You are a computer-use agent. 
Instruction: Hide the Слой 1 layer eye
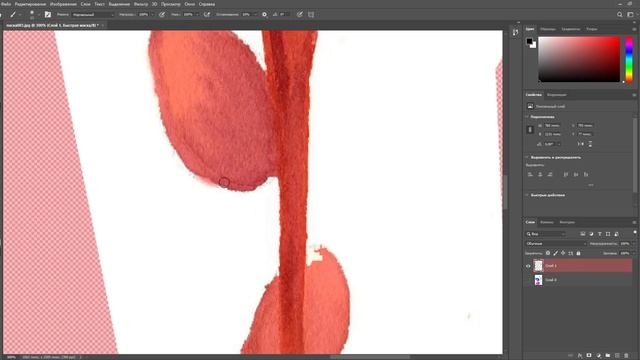click(x=528, y=266)
